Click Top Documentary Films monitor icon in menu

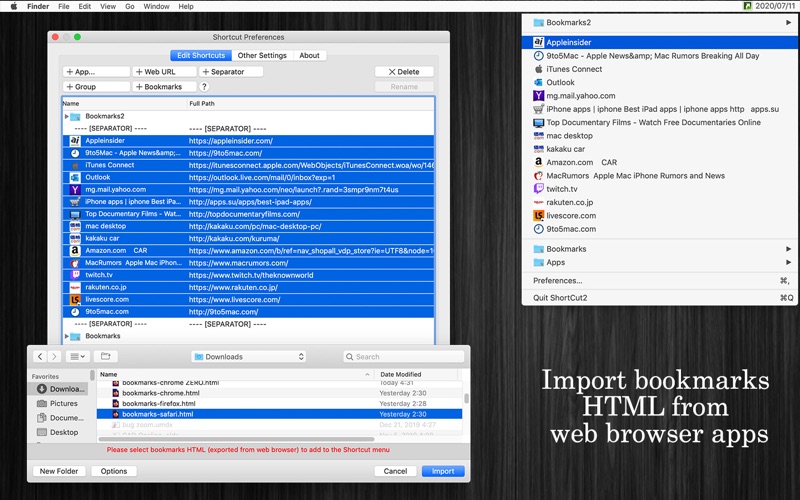(538, 122)
